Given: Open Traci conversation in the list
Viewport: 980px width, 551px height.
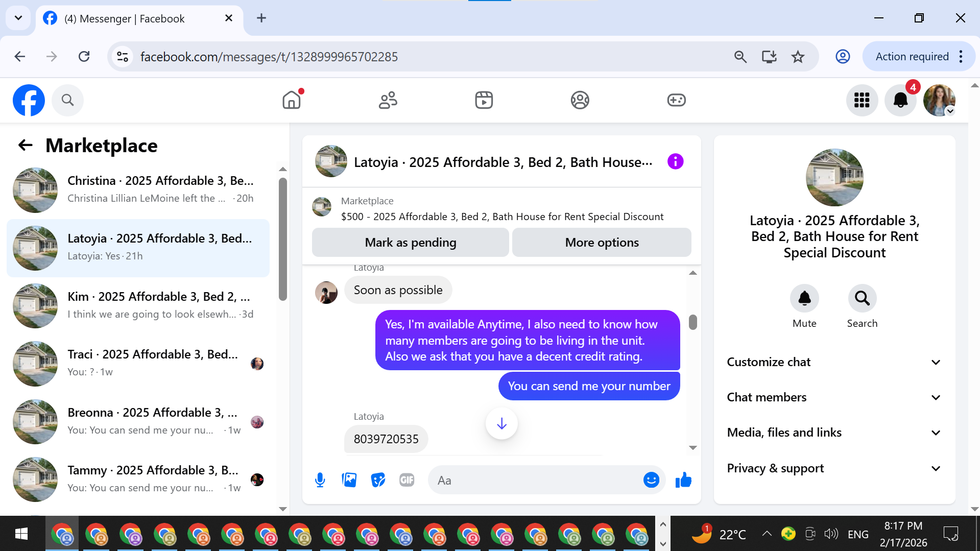Looking at the screenshot, I should click(138, 364).
